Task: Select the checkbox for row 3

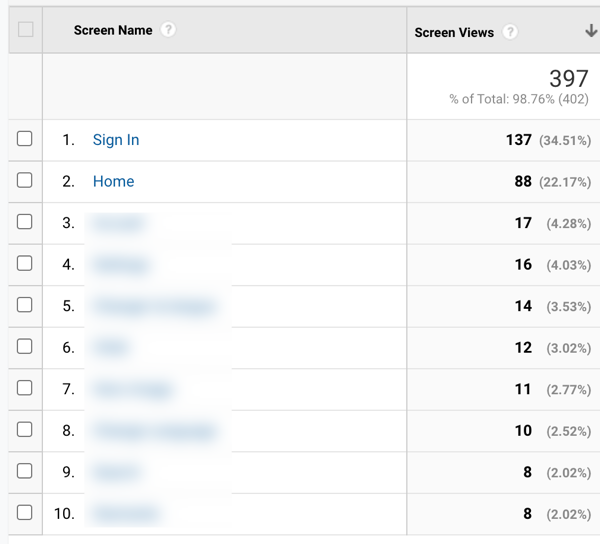Action: click(x=24, y=222)
